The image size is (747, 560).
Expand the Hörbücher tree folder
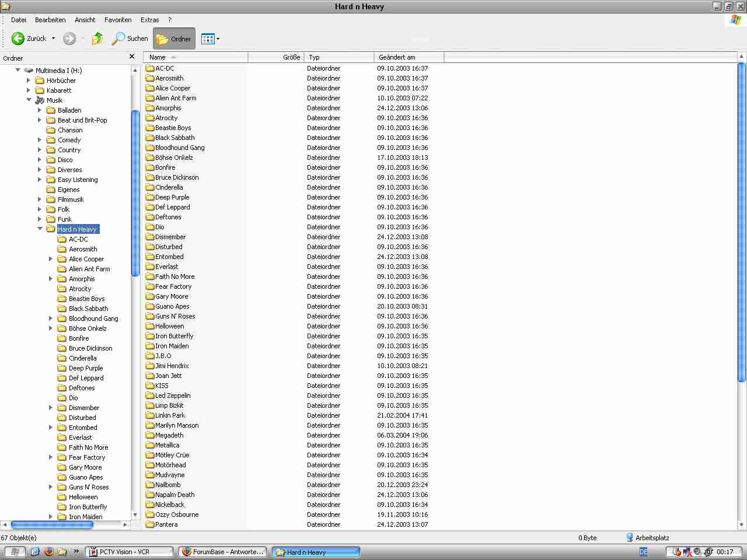click(x=29, y=80)
